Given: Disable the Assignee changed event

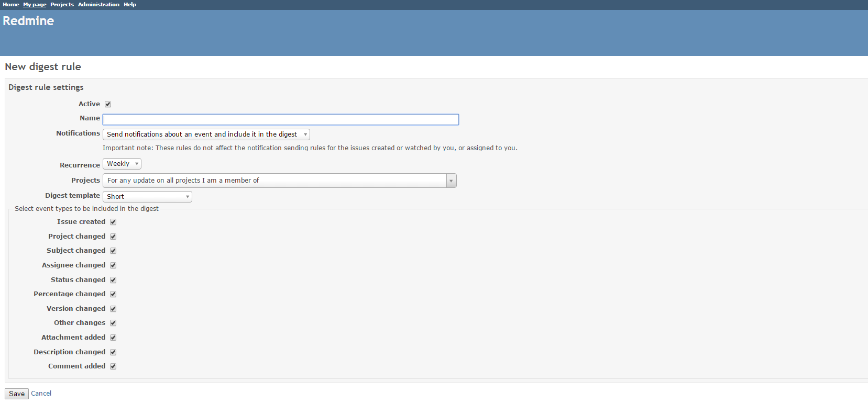Looking at the screenshot, I should [x=113, y=265].
